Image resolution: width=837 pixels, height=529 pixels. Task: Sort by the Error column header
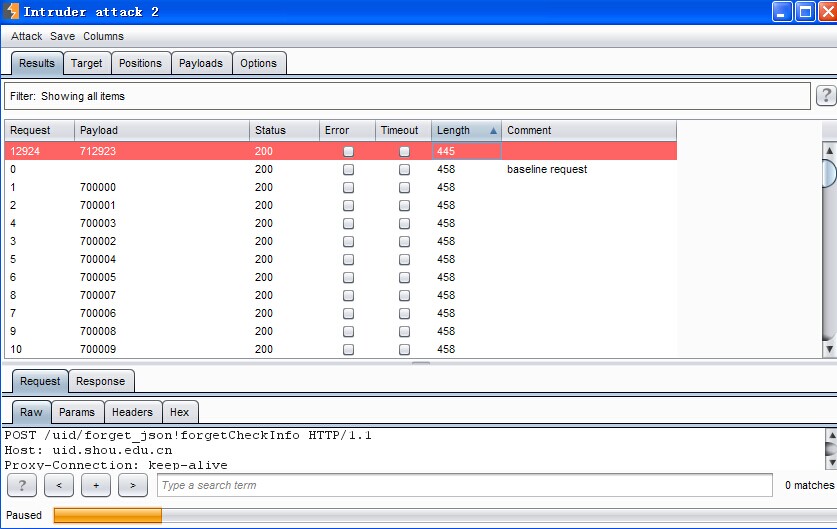(x=348, y=130)
